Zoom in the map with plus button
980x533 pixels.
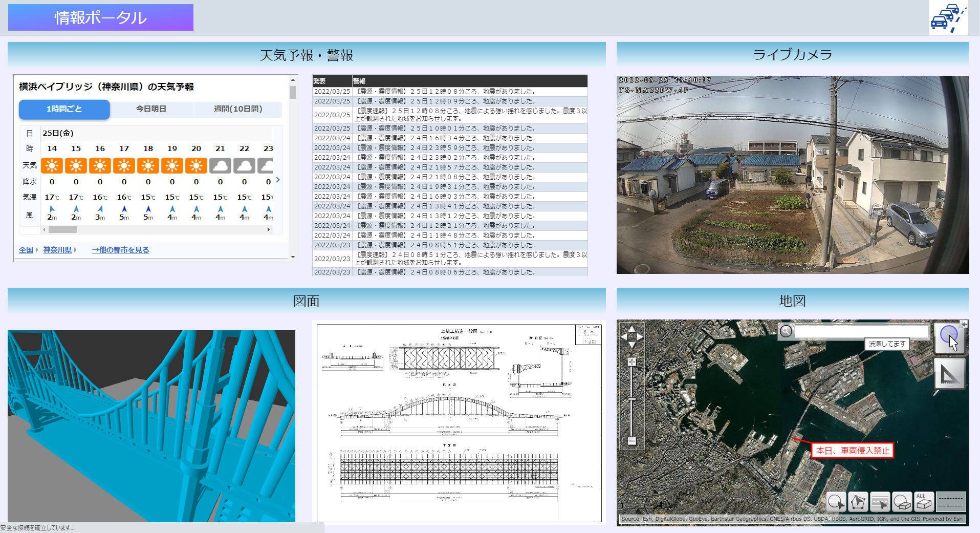(632, 362)
